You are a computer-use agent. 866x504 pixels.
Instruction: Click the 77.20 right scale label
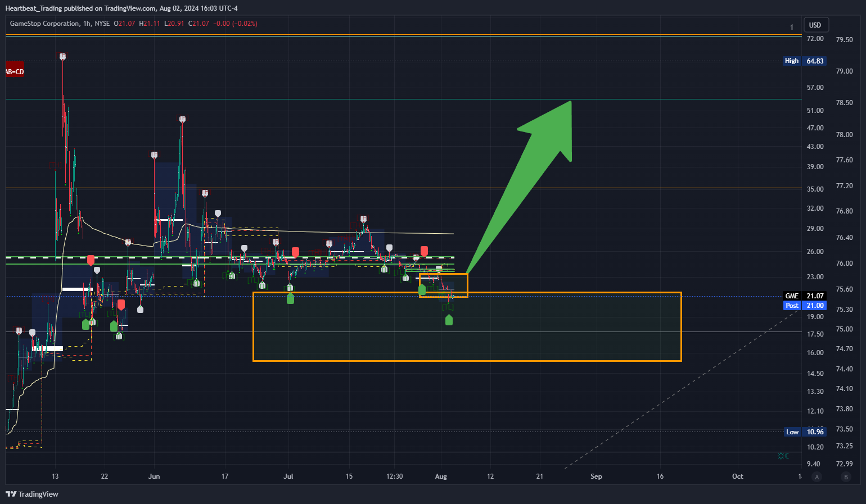pos(845,186)
